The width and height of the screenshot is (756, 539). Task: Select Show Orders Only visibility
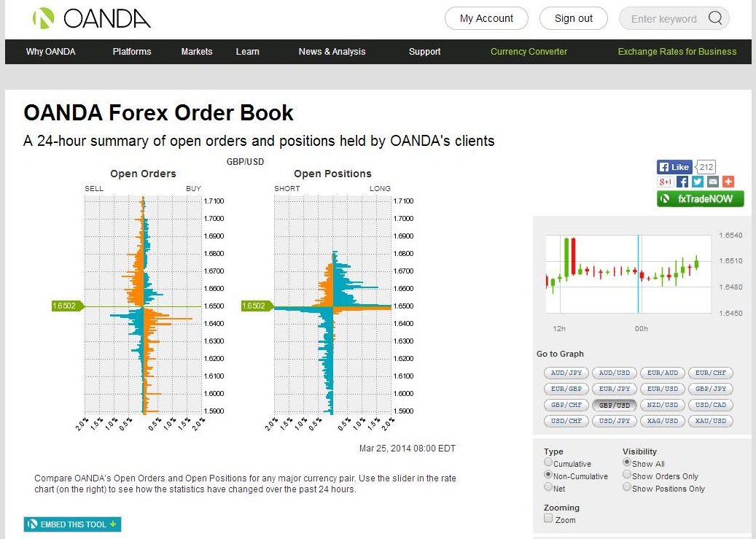pyautogui.click(x=627, y=475)
